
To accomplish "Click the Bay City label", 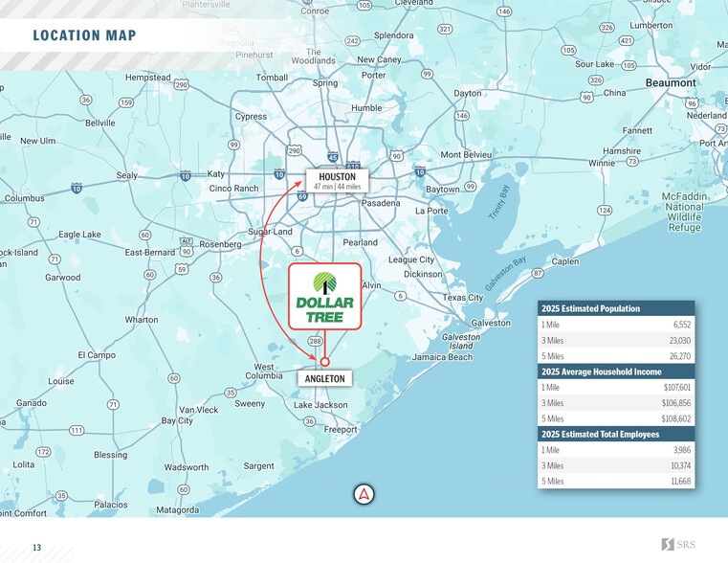I will [177, 421].
